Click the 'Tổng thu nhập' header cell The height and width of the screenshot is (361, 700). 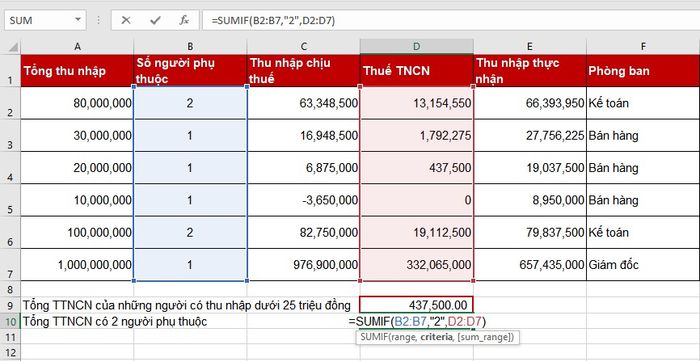pos(77,71)
